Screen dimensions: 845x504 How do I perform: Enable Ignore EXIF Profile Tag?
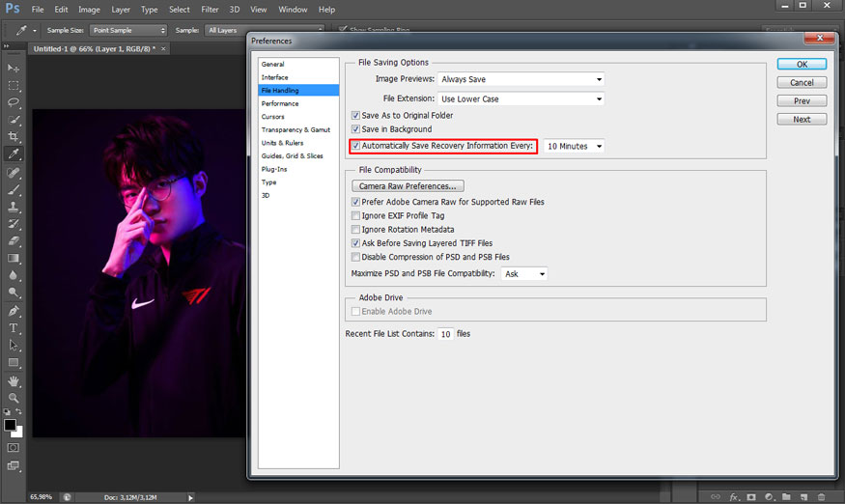(x=355, y=215)
